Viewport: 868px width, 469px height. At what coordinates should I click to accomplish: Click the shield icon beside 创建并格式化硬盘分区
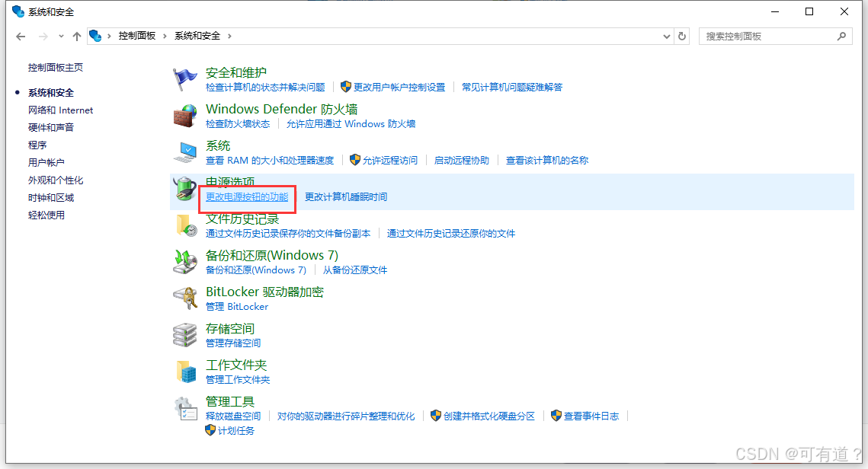coord(436,416)
